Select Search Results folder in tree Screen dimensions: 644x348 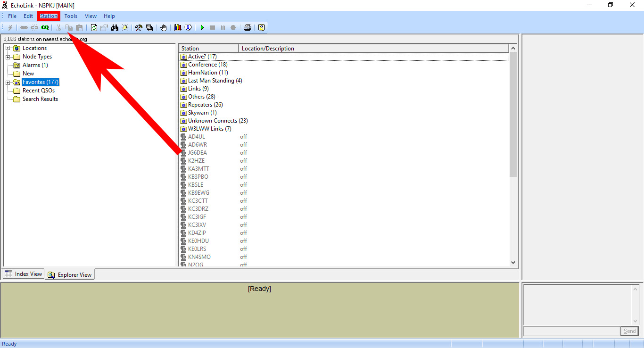pos(40,99)
